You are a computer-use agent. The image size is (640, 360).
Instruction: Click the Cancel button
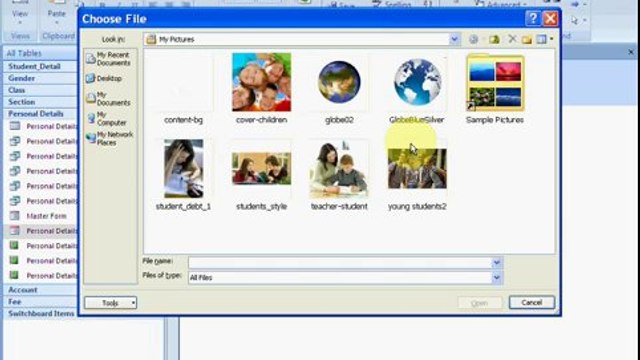click(531, 302)
